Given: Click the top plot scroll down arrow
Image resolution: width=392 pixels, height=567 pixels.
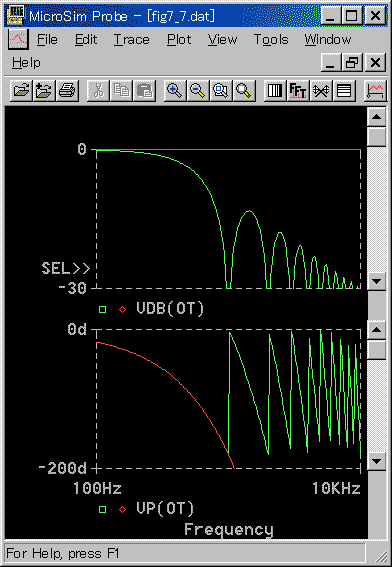Looking at the screenshot, I should [377, 281].
